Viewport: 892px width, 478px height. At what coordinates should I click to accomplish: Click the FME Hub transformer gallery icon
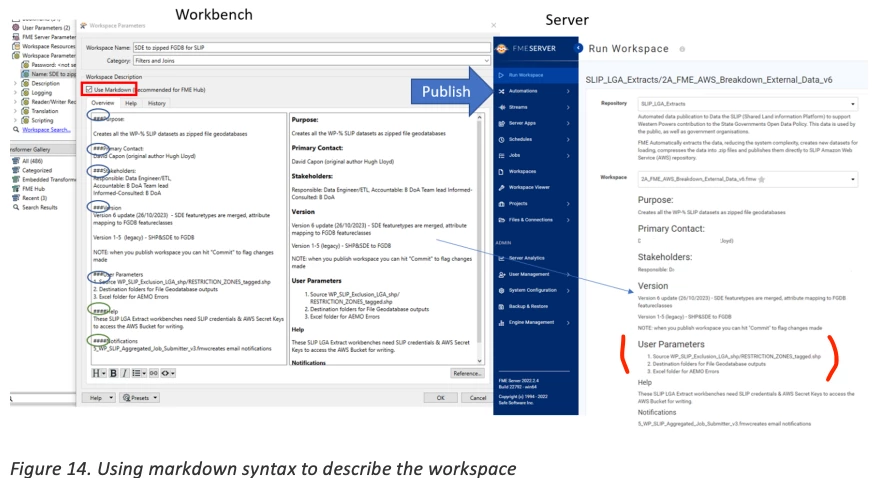[16, 188]
